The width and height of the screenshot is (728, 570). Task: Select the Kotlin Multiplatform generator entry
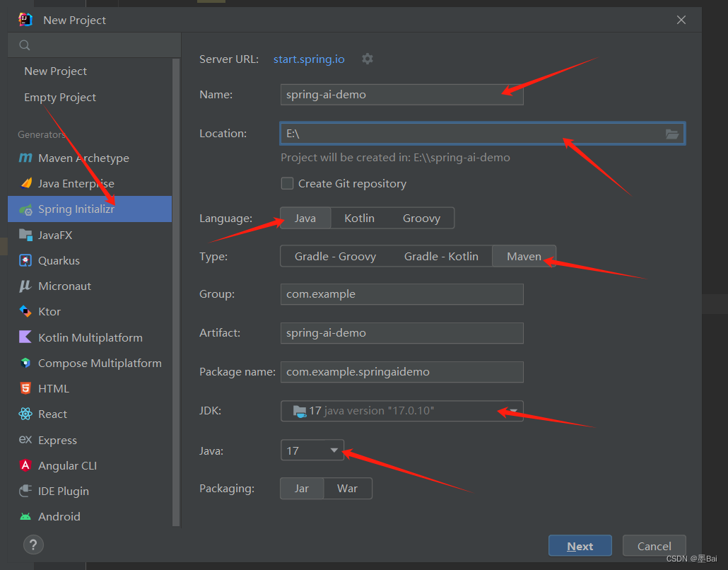point(90,337)
